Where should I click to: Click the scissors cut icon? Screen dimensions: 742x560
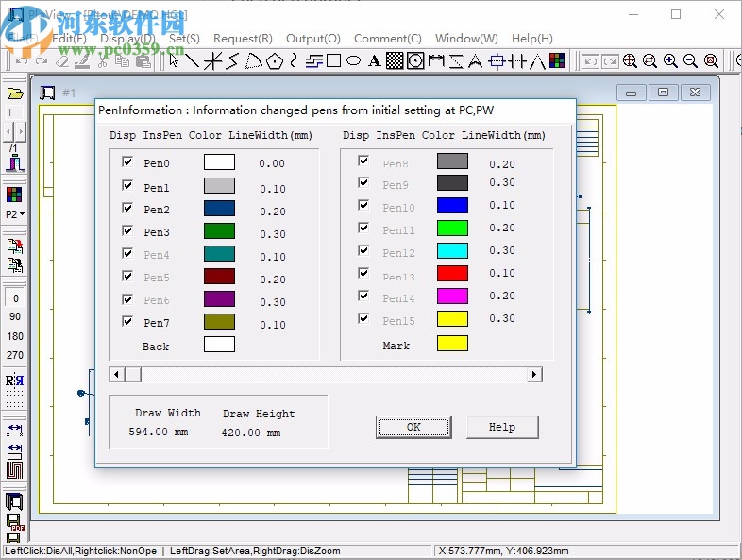102,61
